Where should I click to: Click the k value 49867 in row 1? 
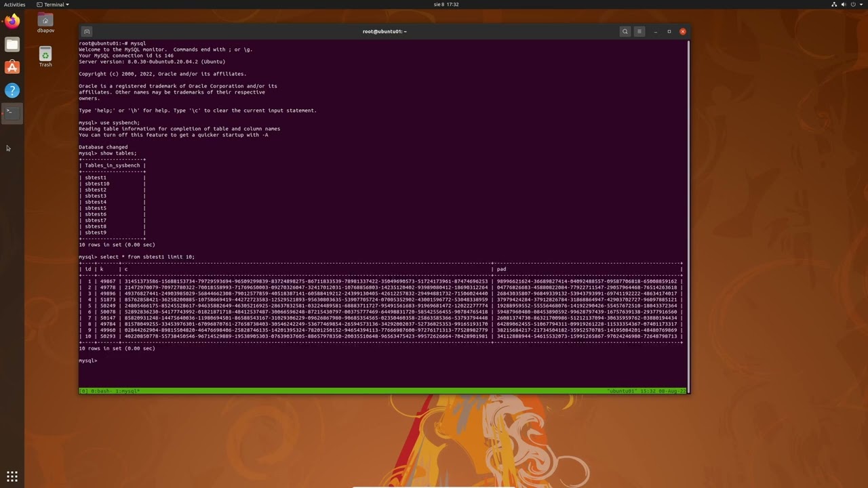(108, 281)
